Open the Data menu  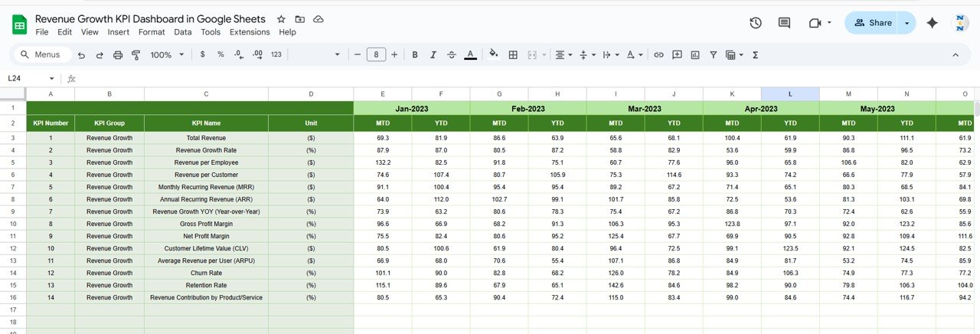click(183, 32)
